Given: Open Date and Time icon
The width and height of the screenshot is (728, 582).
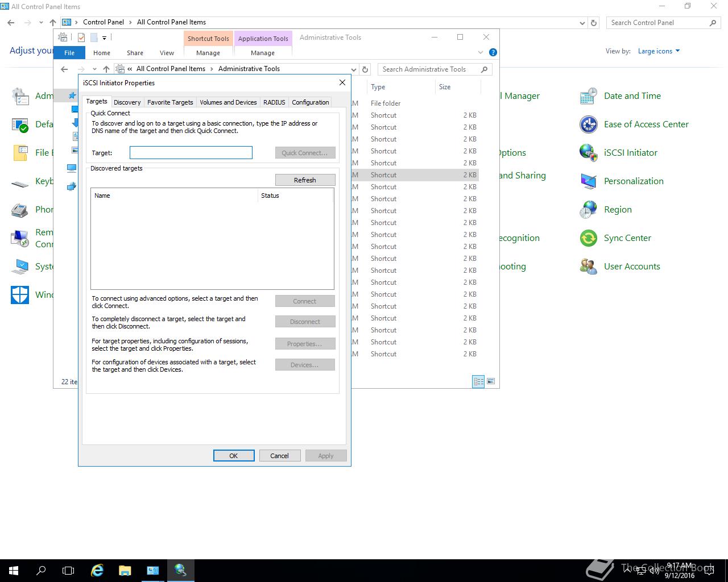Looking at the screenshot, I should click(589, 96).
